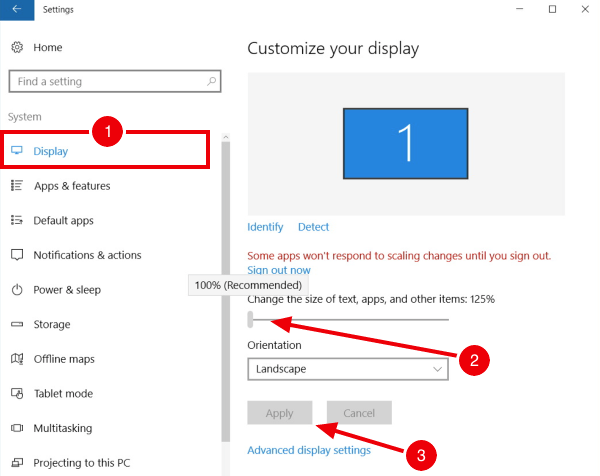The width and height of the screenshot is (600, 476).
Task: Open Projecting to this PC
Action: click(x=82, y=463)
